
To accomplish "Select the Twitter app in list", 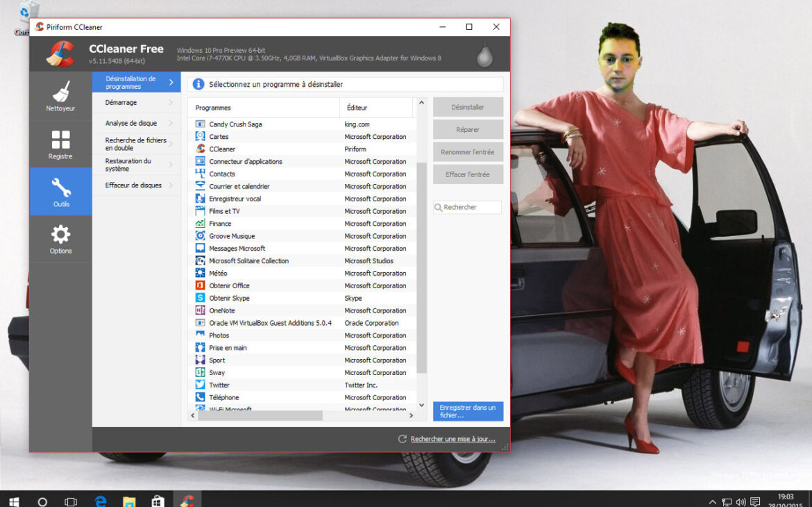I will (219, 385).
